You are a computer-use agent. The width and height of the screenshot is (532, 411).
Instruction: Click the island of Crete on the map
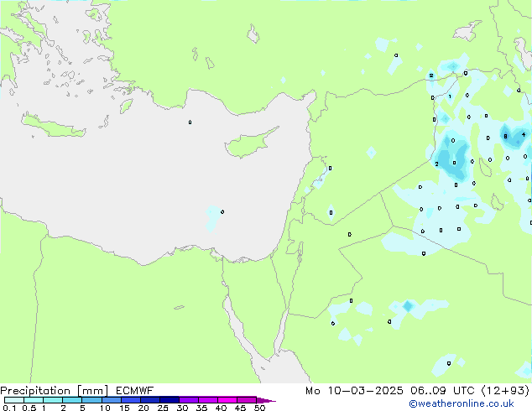click(x=53, y=126)
